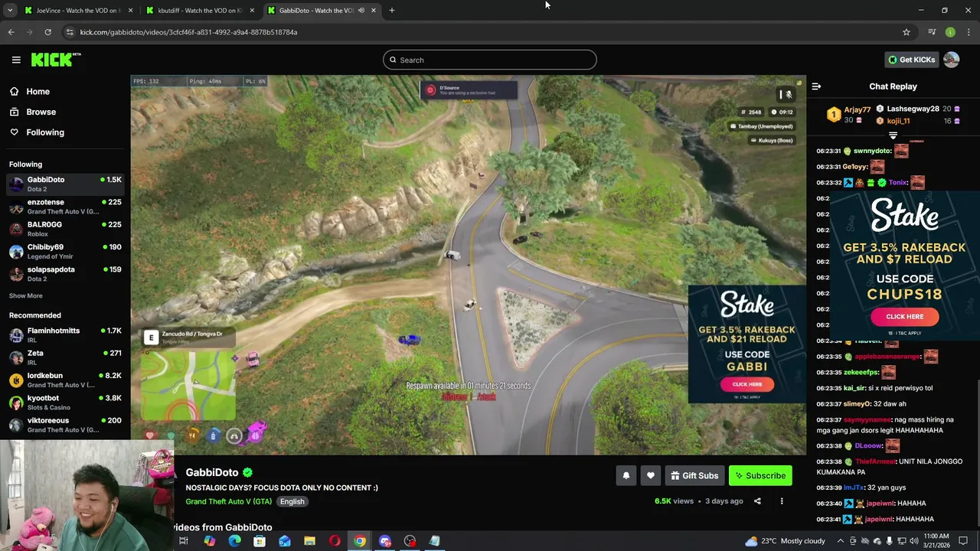The height and width of the screenshot is (551, 980).
Task: Collapse the Chat Replay panel
Action: [816, 86]
